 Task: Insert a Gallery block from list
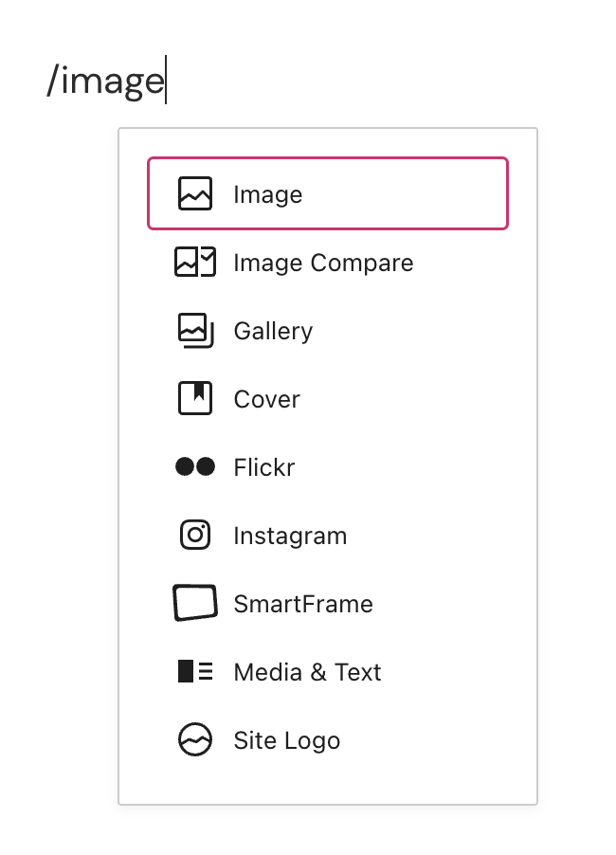tap(273, 331)
